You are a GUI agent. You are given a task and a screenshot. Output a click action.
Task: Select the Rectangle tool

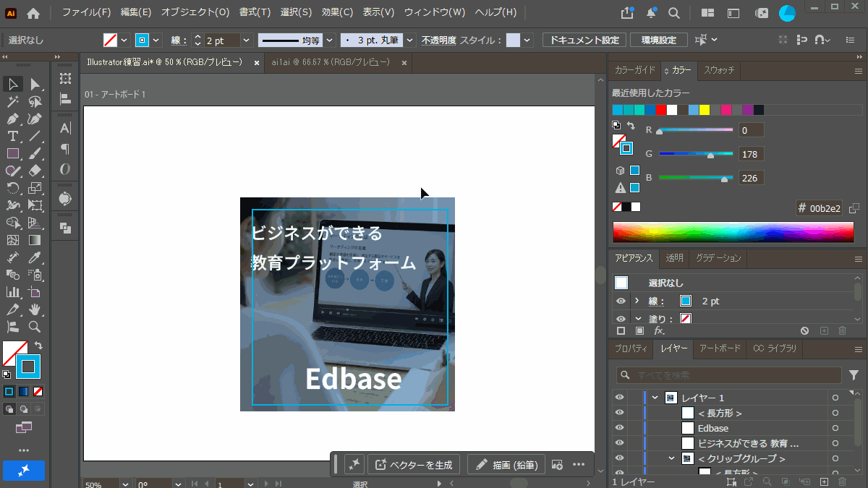[13, 153]
